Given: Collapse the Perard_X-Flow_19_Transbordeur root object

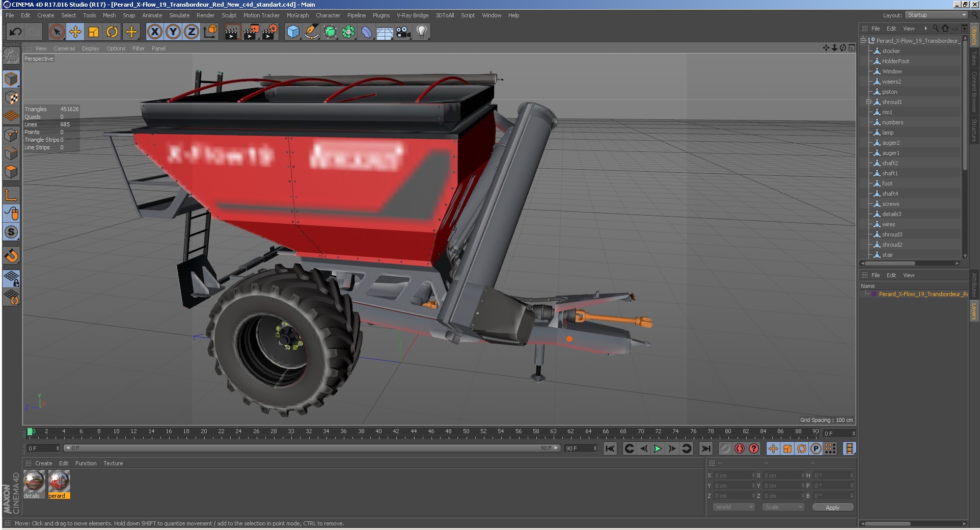Looking at the screenshot, I should click(863, 41).
